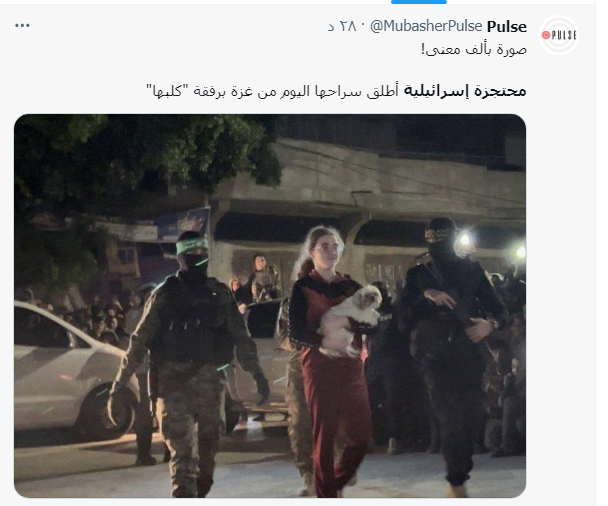This screenshot has width=608, height=506.
Task: Click the blue banner hanging on the building
Action: (x=183, y=224)
